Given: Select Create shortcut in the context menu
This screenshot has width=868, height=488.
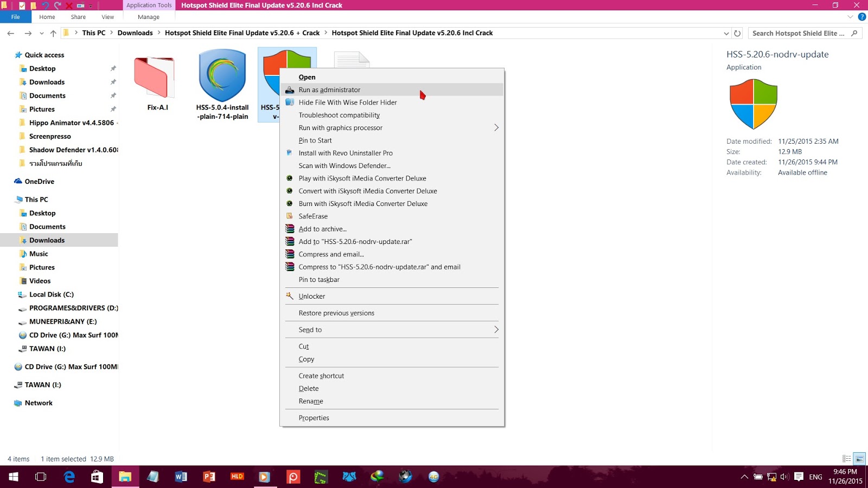Looking at the screenshot, I should pyautogui.click(x=392, y=376).
